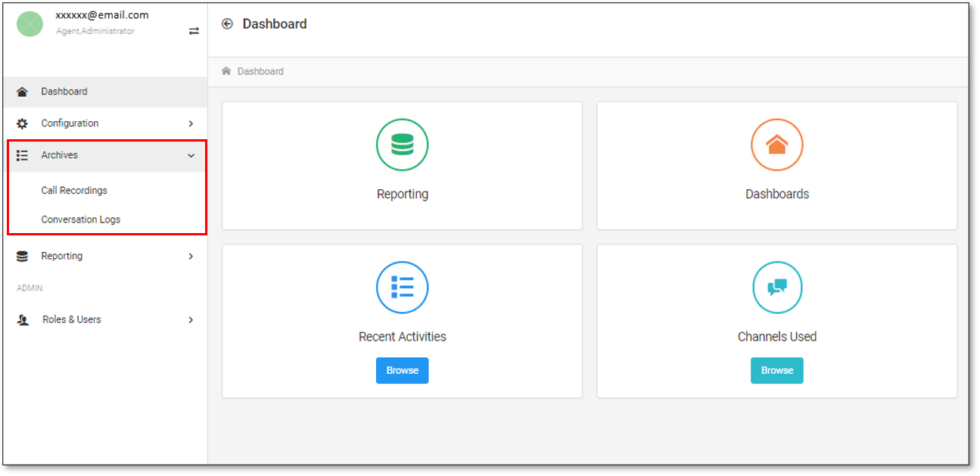This screenshot has height=476, width=980.
Task: Expand the Configuration menu chevron
Action: 191,123
